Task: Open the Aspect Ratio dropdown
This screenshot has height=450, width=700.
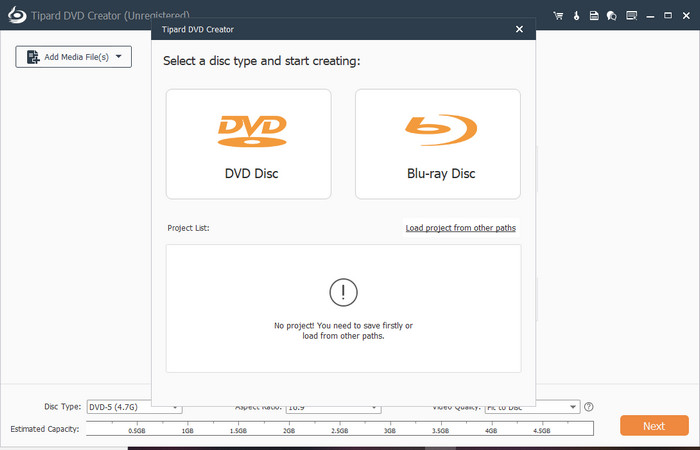Action: tap(333, 408)
